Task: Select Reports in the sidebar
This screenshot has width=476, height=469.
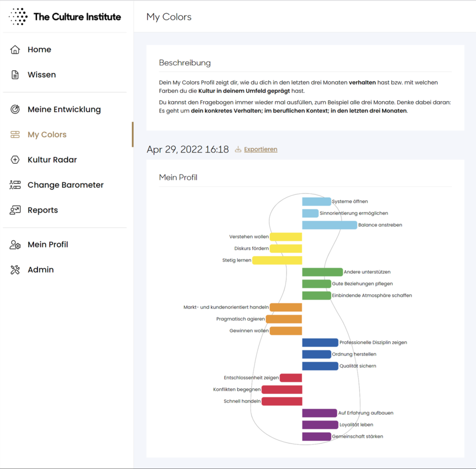Action: tap(43, 210)
